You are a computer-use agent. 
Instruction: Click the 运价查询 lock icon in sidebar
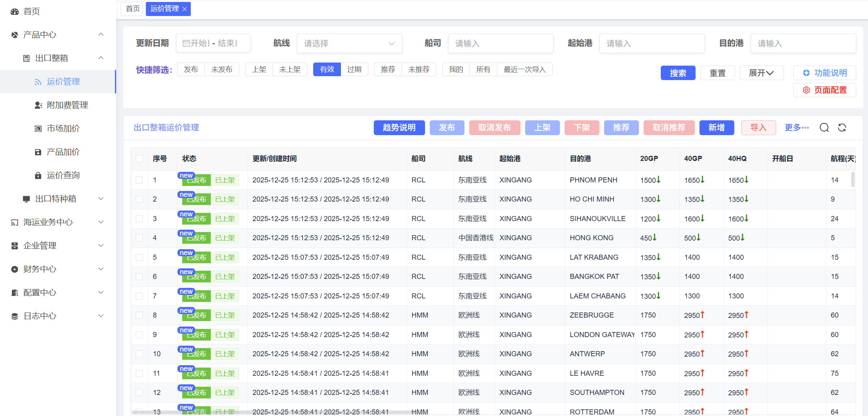pyautogui.click(x=38, y=175)
